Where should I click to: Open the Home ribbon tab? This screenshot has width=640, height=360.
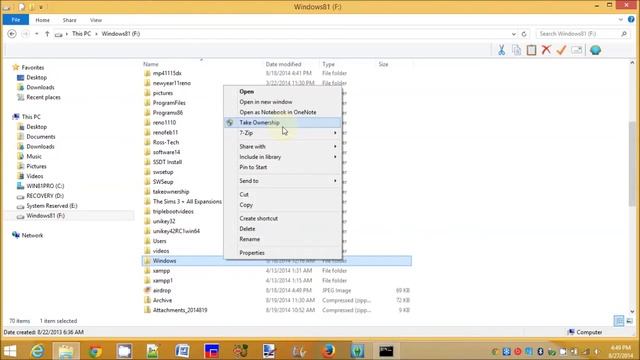click(42, 20)
